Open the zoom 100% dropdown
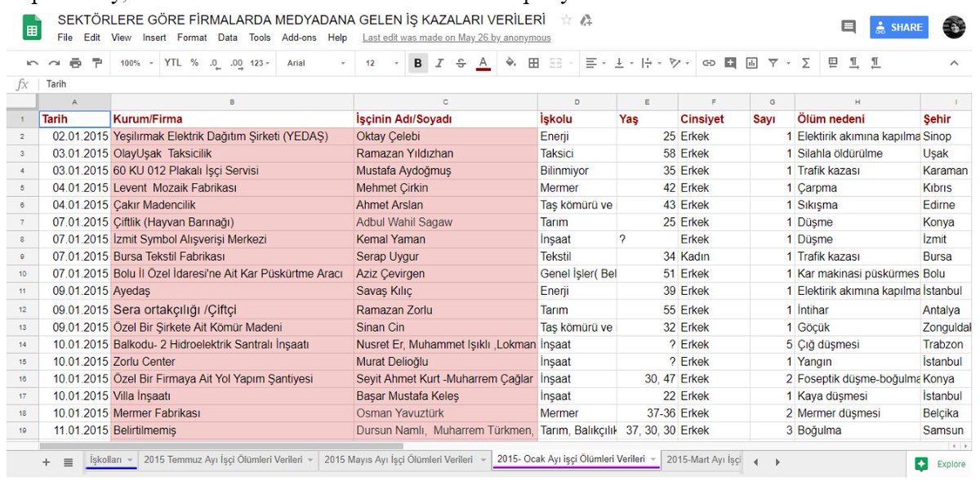Screen dimensions: 980x482 [x=136, y=63]
